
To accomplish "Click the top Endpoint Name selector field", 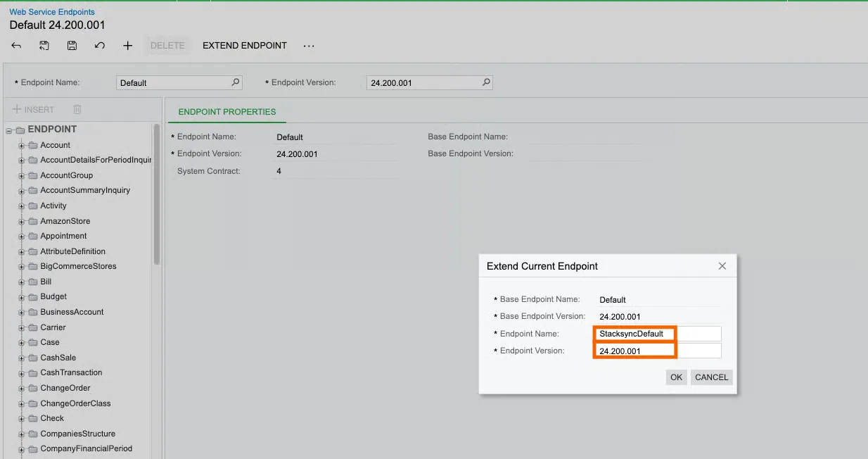I will coord(179,82).
